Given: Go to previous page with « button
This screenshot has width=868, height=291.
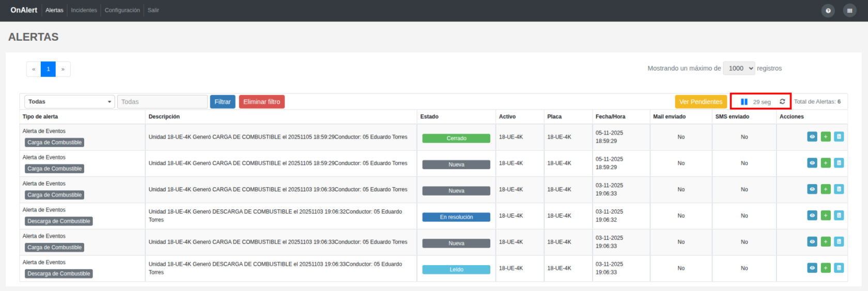Looking at the screenshot, I should click(34, 69).
